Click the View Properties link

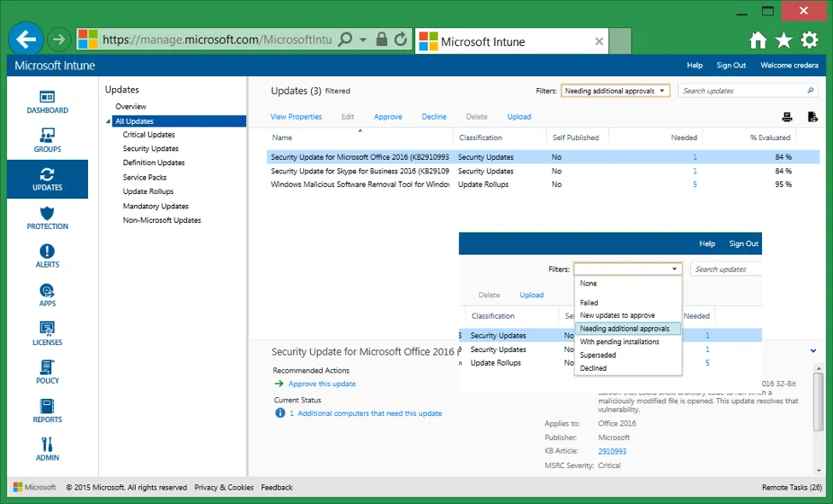[x=296, y=117]
